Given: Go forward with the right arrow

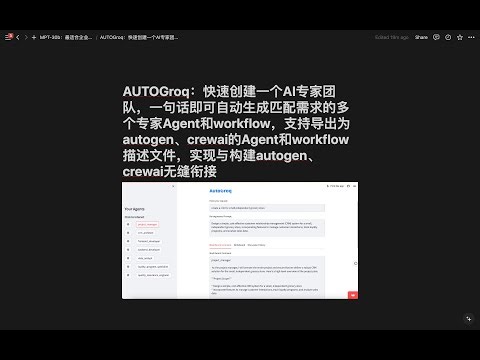Looking at the screenshot, I should click(26, 37).
